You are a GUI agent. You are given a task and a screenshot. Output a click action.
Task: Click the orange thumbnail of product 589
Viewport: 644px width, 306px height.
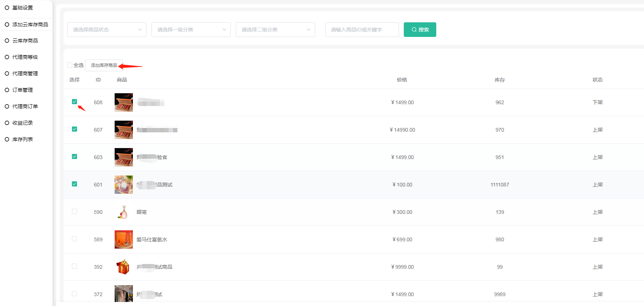click(x=123, y=239)
